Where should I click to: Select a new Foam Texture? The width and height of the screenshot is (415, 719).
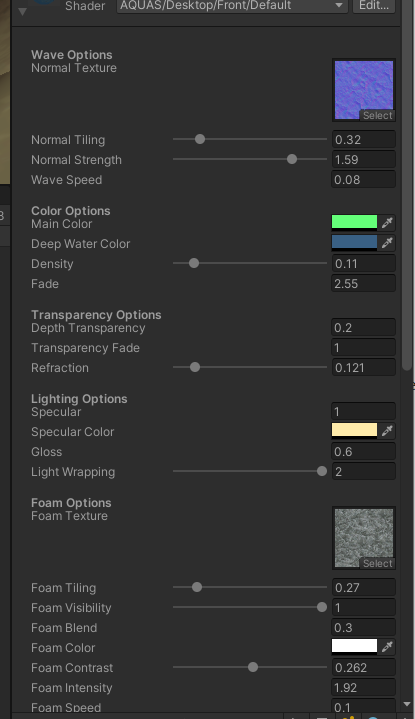click(x=377, y=564)
